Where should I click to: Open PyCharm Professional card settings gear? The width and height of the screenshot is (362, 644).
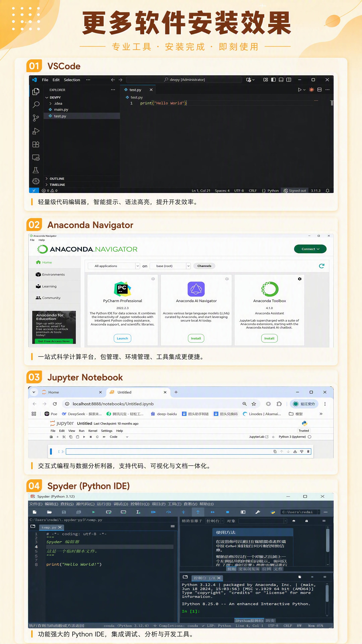click(153, 279)
